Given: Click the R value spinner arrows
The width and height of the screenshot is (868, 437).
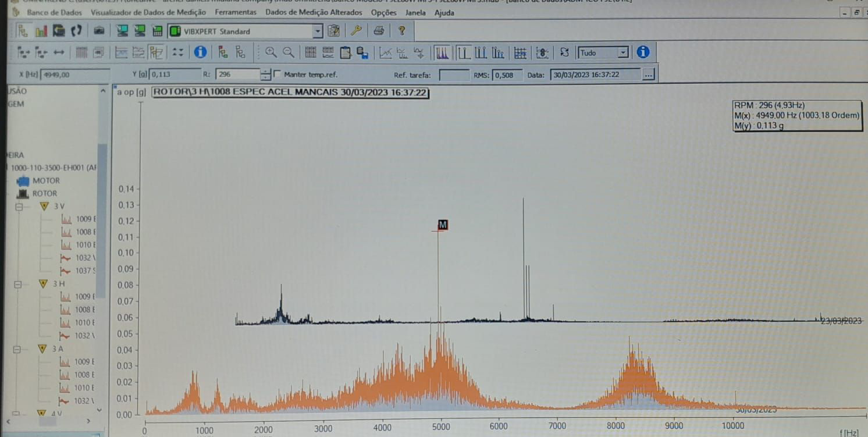Looking at the screenshot, I should [266, 74].
